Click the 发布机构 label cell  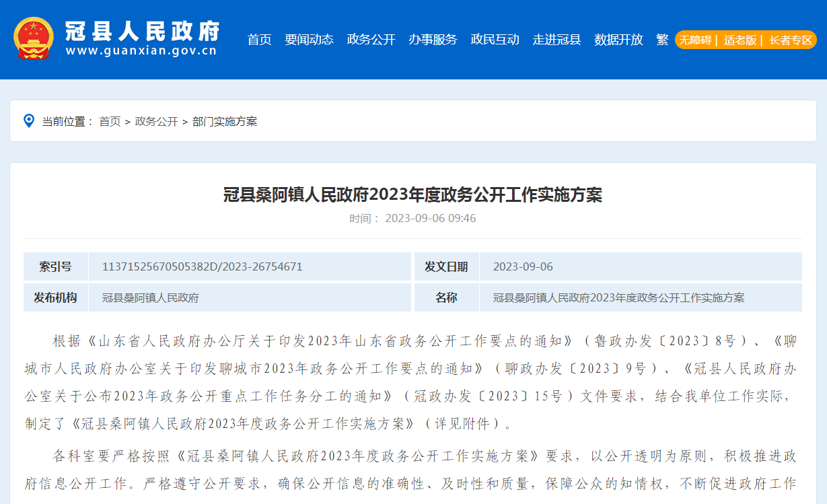56,297
